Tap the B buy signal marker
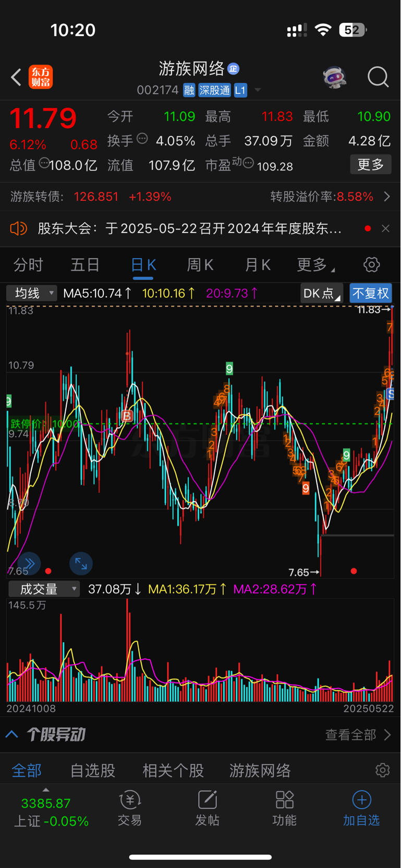Image resolution: width=401 pixels, height=868 pixels. (127, 416)
